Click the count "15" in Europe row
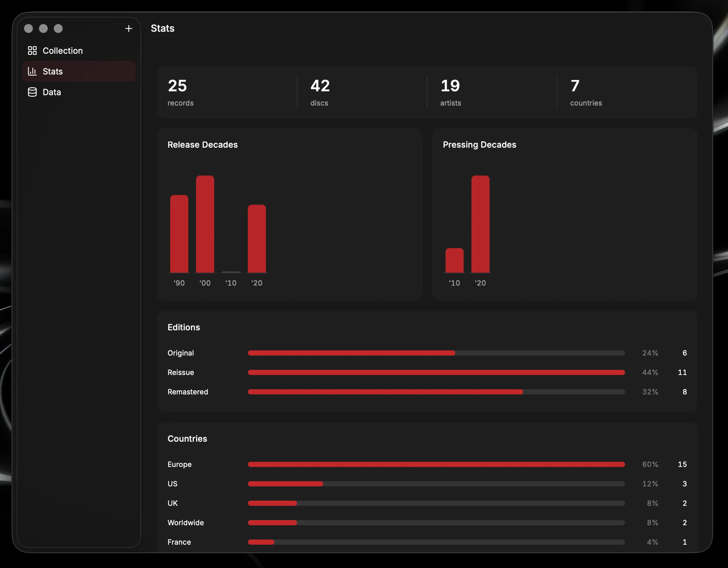 [x=682, y=464]
